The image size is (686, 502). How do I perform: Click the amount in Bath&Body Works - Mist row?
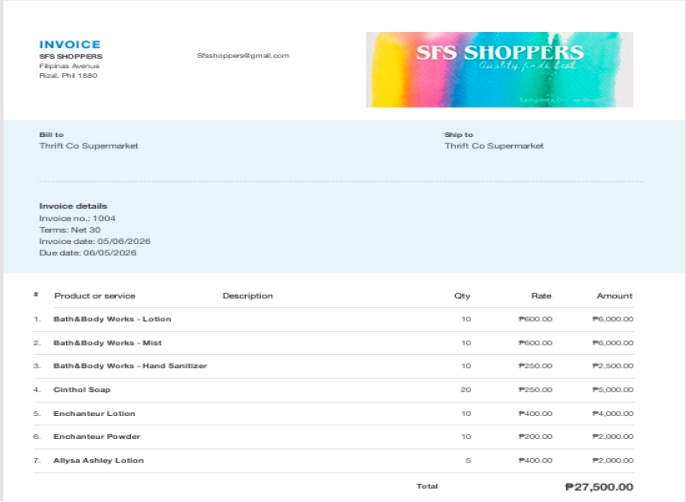tap(613, 343)
